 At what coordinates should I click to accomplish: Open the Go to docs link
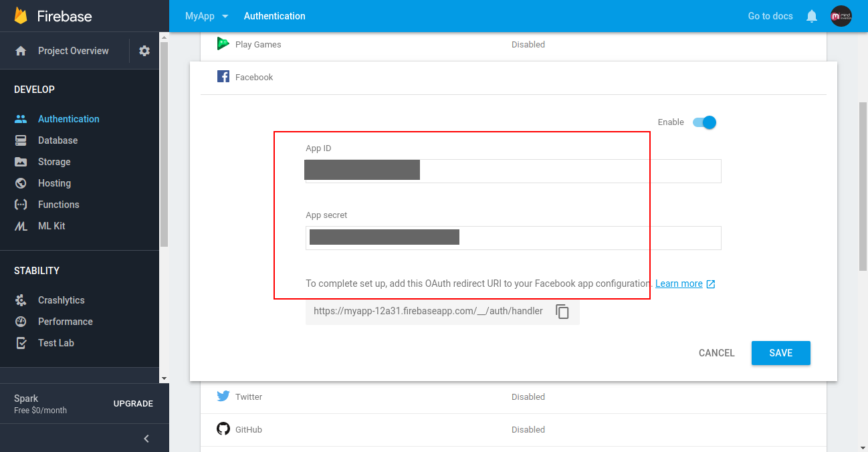(x=770, y=16)
